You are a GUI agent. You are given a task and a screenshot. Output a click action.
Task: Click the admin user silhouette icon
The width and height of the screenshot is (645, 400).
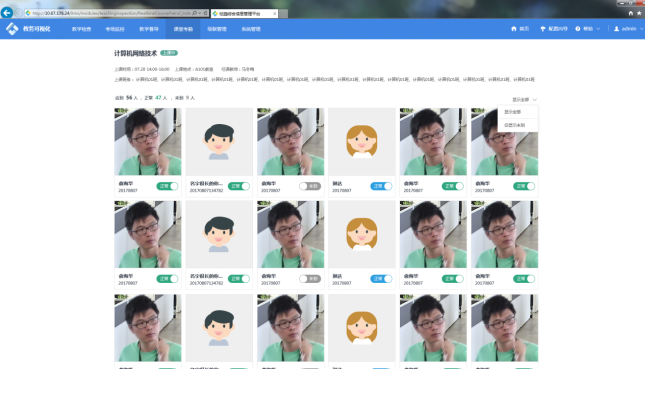pyautogui.click(x=616, y=29)
